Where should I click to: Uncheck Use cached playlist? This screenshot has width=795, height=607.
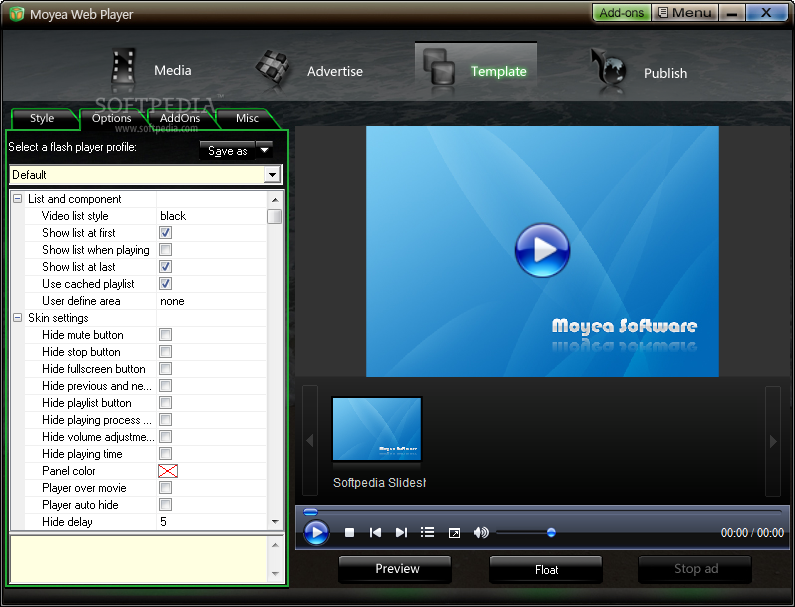pyautogui.click(x=165, y=283)
